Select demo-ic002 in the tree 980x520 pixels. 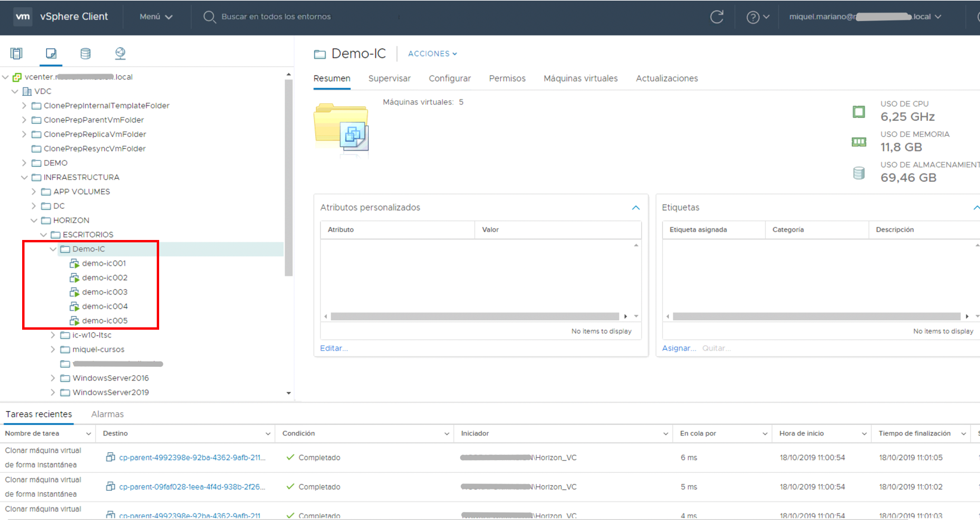pos(105,278)
